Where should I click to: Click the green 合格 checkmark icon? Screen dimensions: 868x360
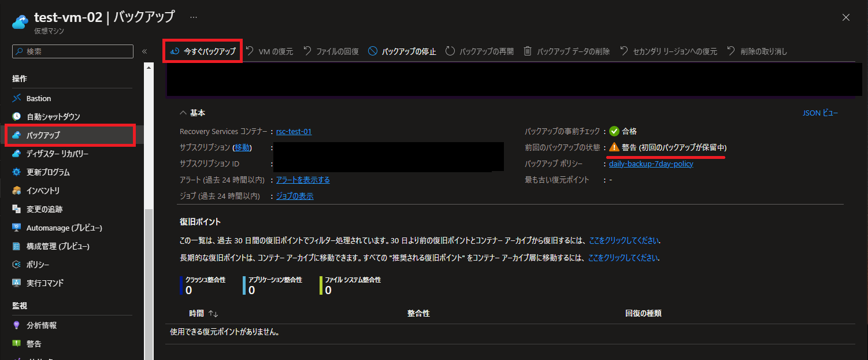point(614,131)
